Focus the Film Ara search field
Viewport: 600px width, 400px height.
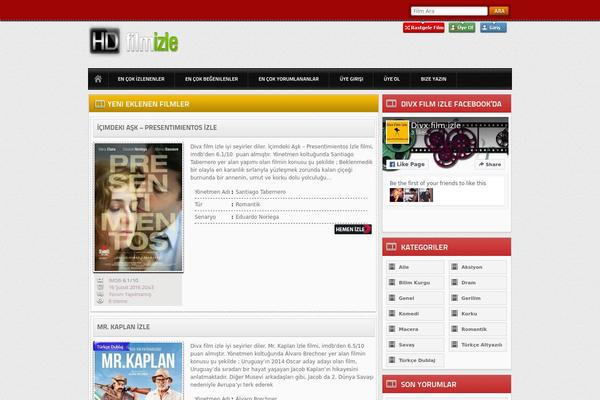(x=449, y=11)
